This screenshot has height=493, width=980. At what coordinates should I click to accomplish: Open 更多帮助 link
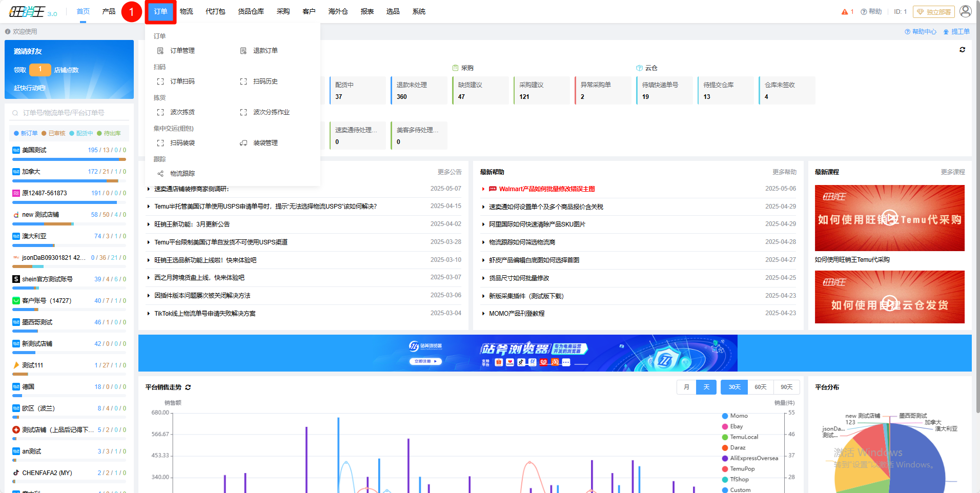point(785,172)
